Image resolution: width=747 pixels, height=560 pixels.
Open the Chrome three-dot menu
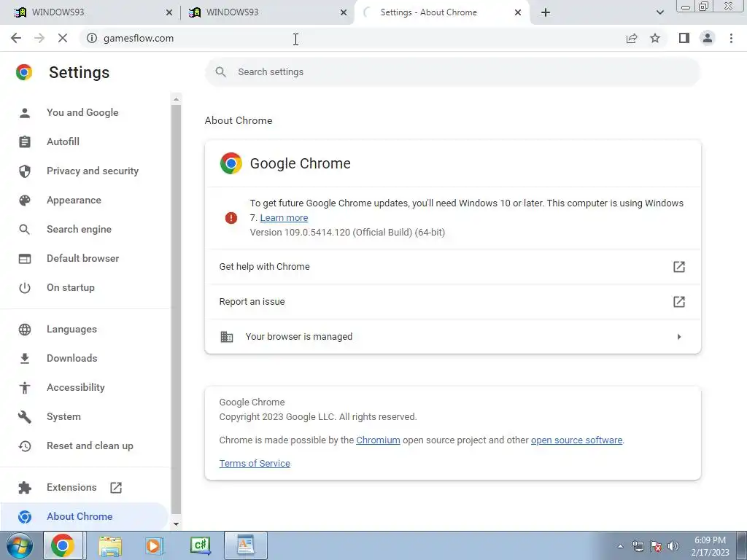(731, 38)
